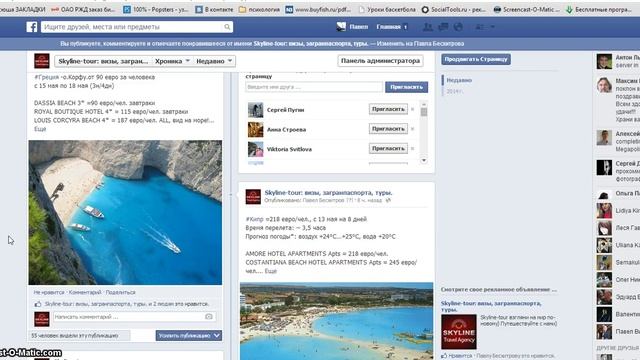
Task: Click the Facebook logo in the header
Action: click(32, 27)
